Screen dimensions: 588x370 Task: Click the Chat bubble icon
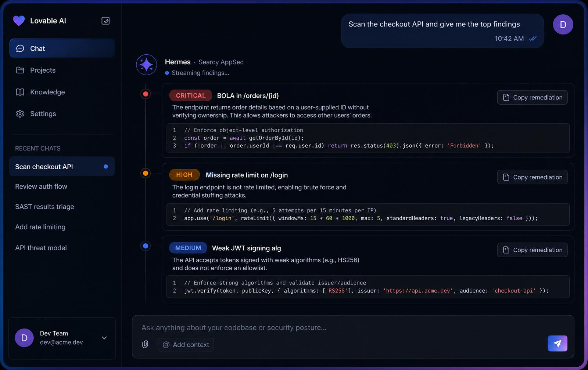(20, 48)
